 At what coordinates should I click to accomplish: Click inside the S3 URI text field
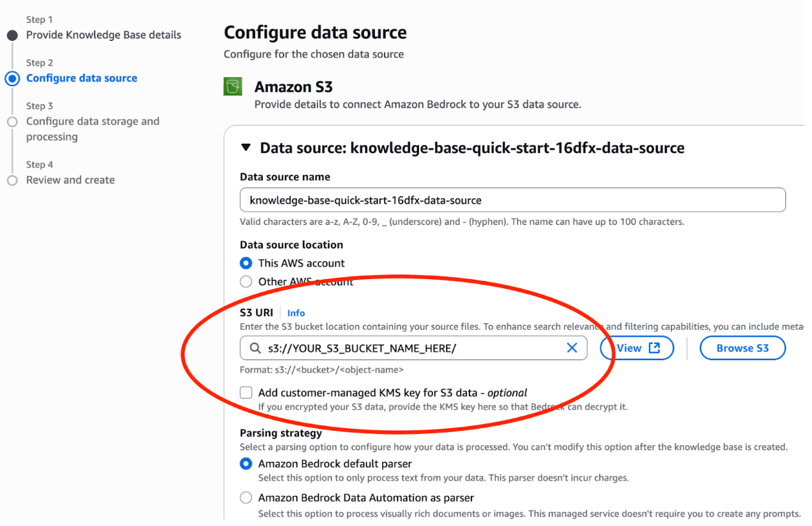pos(408,349)
